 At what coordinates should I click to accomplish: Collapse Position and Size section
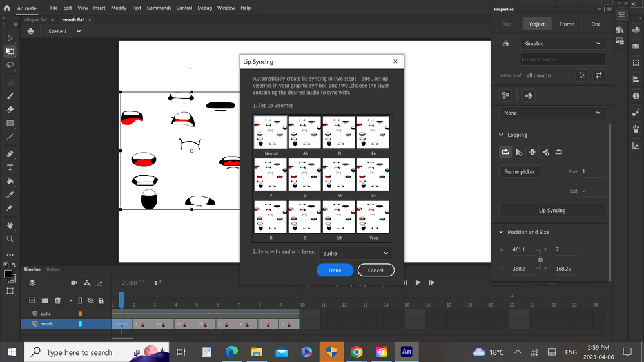click(501, 232)
